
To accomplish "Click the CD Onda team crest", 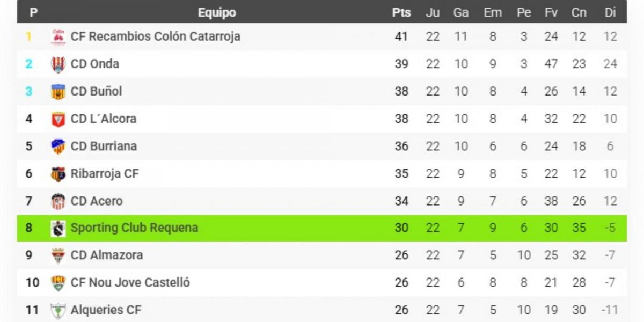I will (58, 64).
